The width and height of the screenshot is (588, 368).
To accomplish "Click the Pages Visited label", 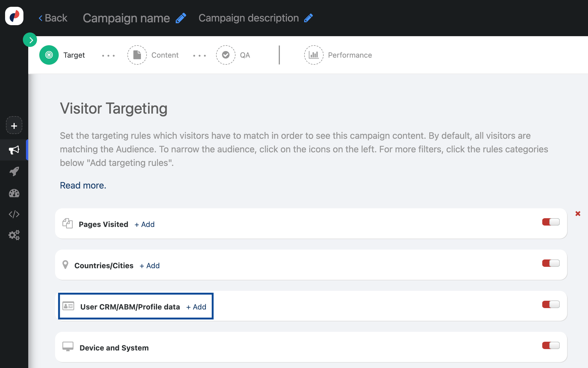I will coord(103,224).
